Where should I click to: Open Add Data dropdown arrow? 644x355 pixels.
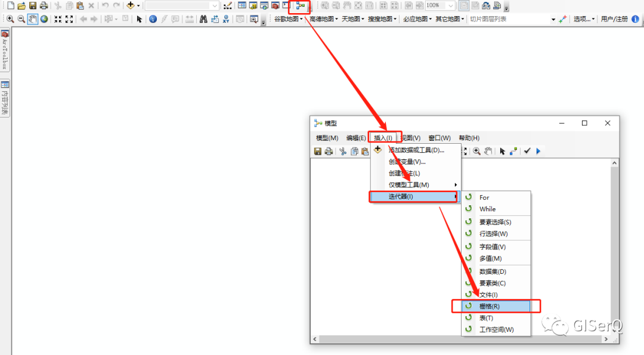click(138, 6)
